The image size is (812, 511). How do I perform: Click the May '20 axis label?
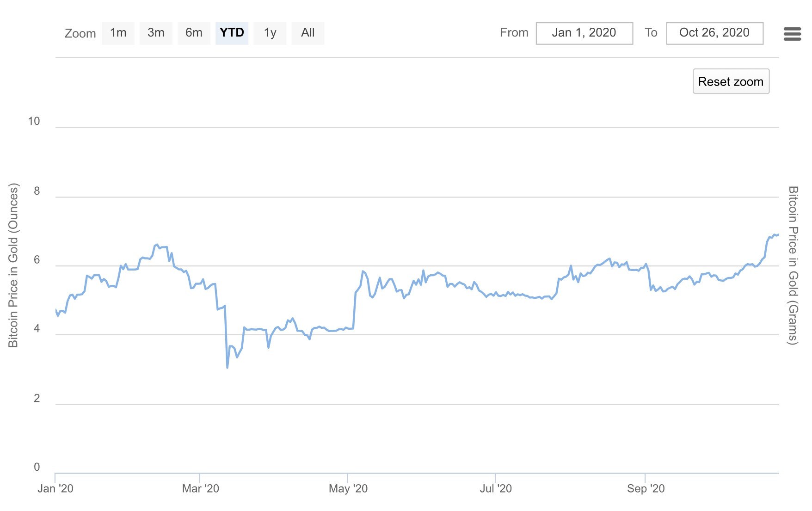(348, 489)
